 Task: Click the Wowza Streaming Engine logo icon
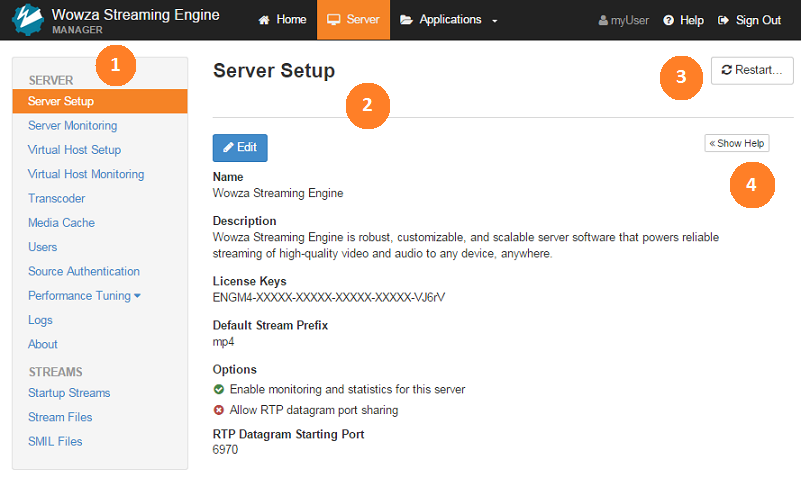28,19
